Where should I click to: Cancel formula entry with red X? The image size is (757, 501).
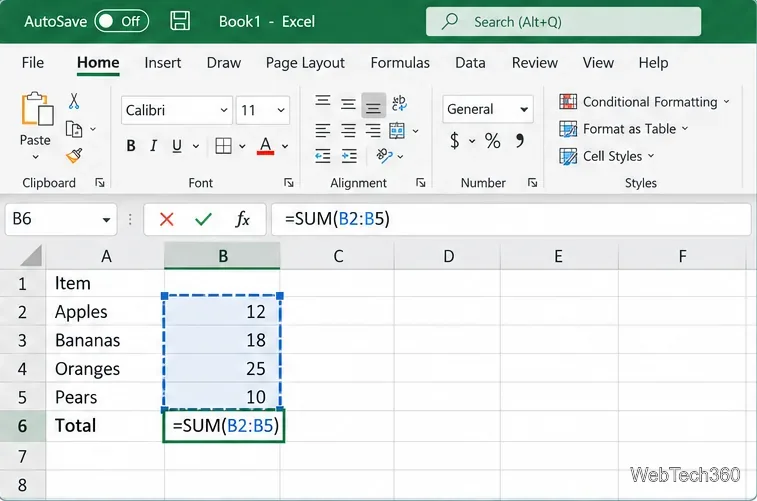pyautogui.click(x=167, y=220)
